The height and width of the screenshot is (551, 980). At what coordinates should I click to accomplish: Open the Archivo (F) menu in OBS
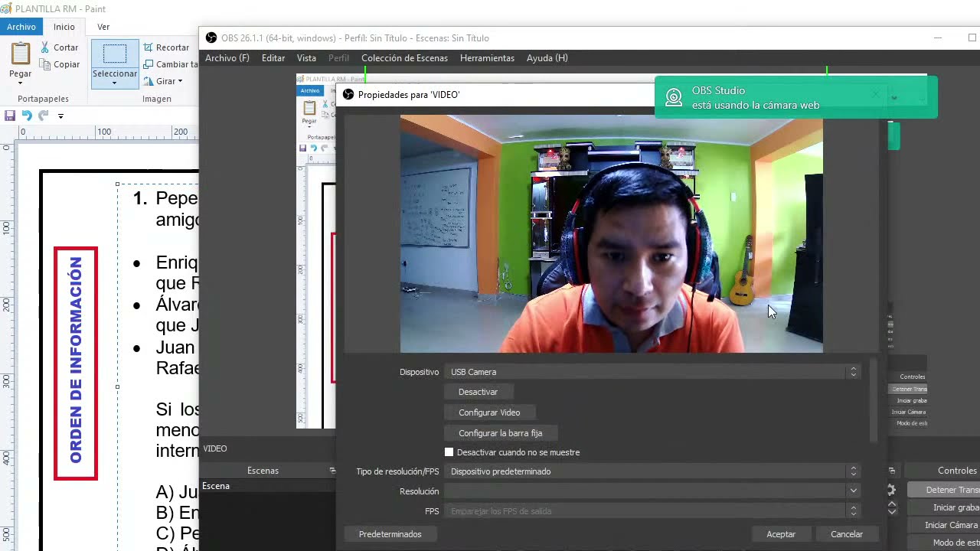point(227,58)
